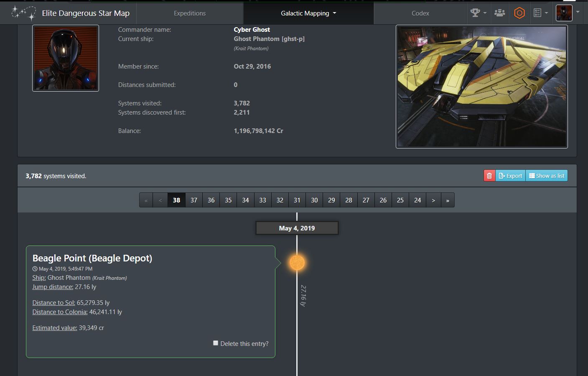Screen dimensions: 588x376
Task: Export the visited systems list
Action: [510, 176]
